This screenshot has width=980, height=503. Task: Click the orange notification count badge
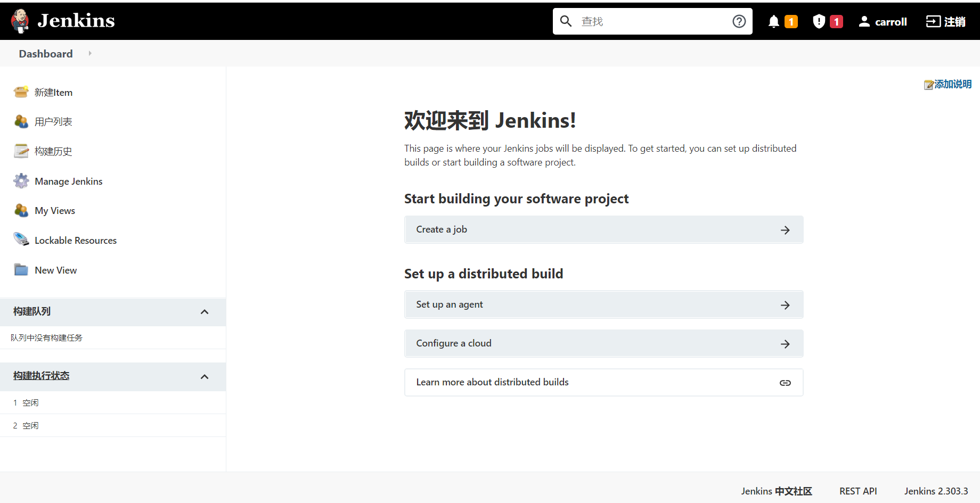pyautogui.click(x=791, y=21)
